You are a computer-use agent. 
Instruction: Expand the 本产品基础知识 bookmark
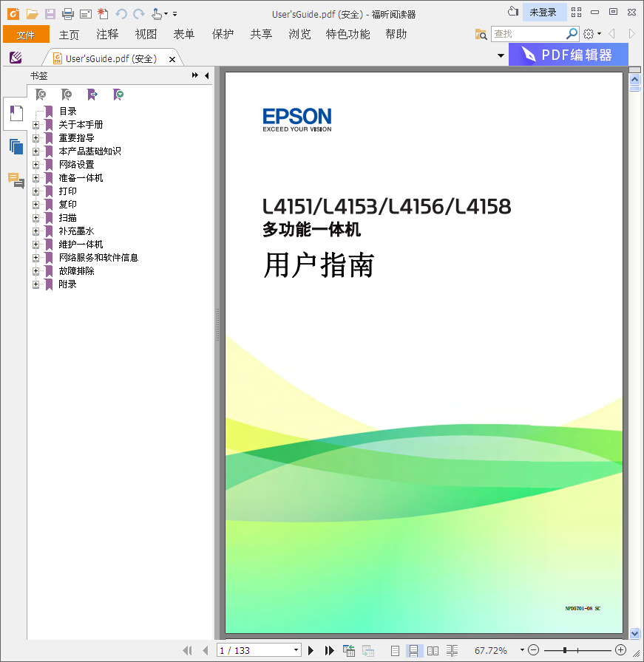pyautogui.click(x=36, y=151)
